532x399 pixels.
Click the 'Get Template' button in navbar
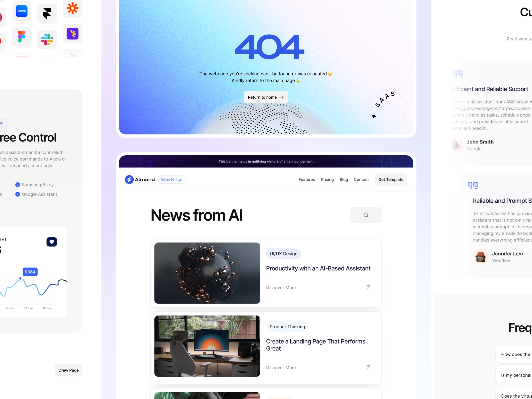(x=390, y=179)
